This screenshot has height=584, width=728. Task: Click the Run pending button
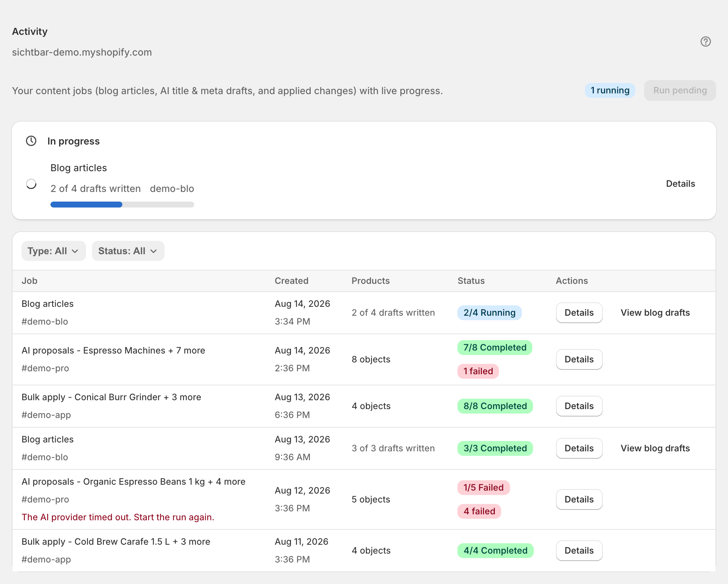point(680,90)
